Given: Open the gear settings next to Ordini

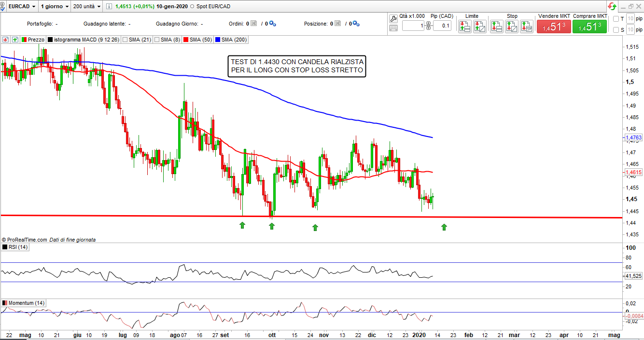Looking at the screenshot, I should (272, 24).
